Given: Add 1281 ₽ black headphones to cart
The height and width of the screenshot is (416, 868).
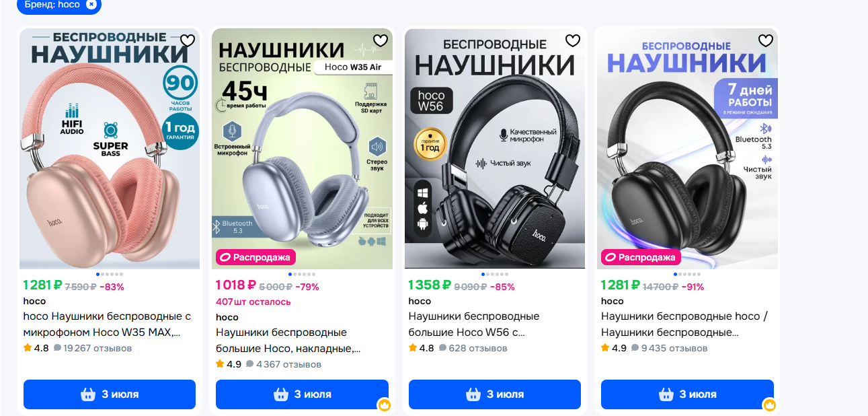Looking at the screenshot, I should point(687,394).
